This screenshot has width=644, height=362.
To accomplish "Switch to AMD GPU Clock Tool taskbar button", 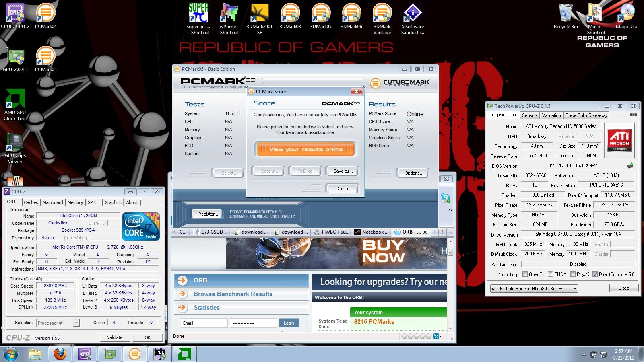I will click(x=184, y=354).
